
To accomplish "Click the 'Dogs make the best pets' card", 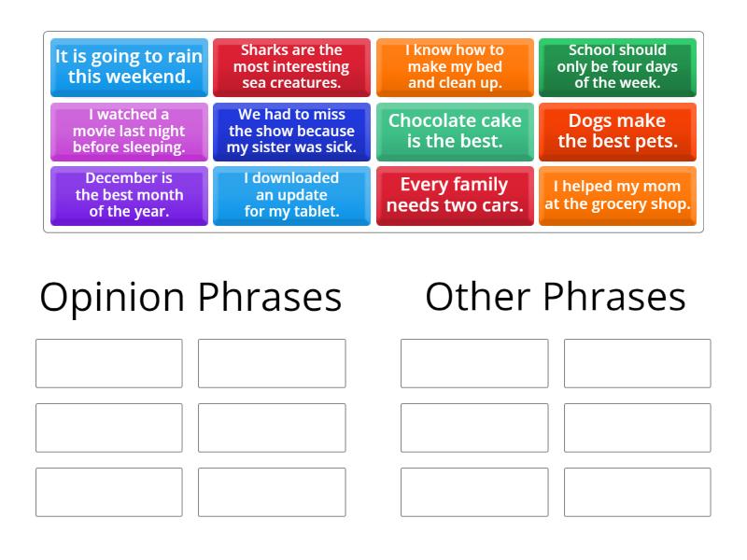I will pos(617,131).
